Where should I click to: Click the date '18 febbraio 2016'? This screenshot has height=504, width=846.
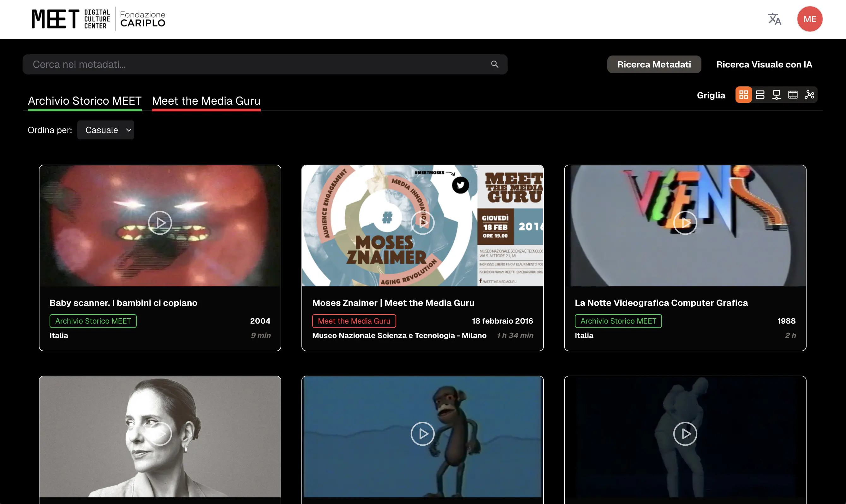pos(502,321)
